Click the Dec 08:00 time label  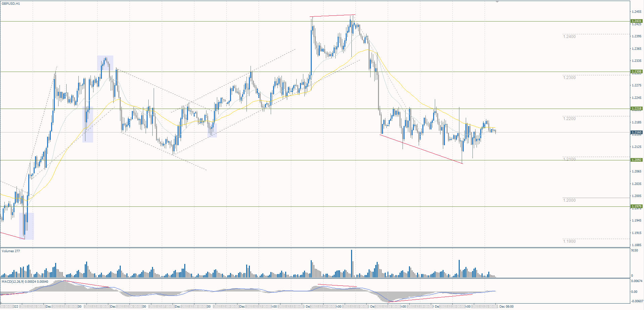(x=506, y=307)
